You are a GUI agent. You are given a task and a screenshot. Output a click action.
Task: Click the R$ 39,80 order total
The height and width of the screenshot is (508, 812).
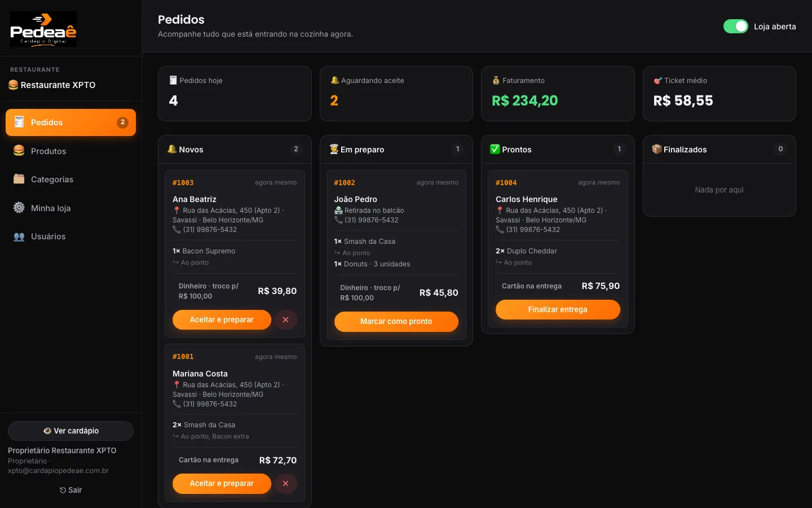(x=277, y=291)
